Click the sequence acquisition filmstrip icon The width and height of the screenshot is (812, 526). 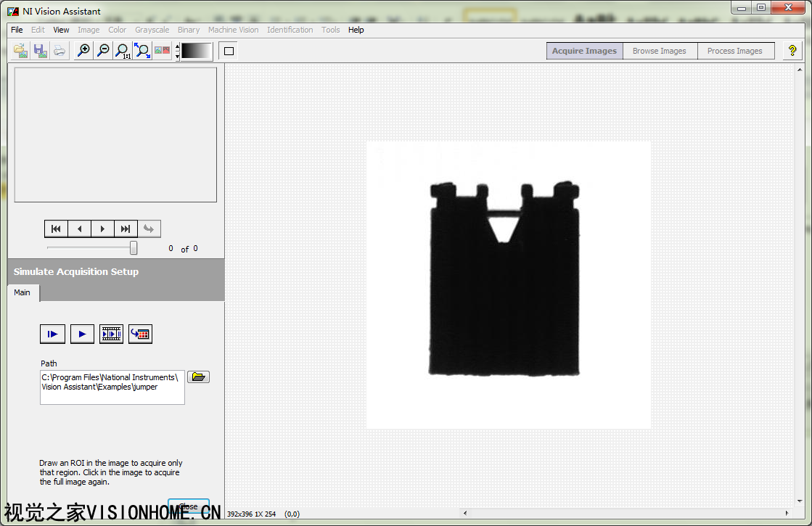click(x=111, y=334)
